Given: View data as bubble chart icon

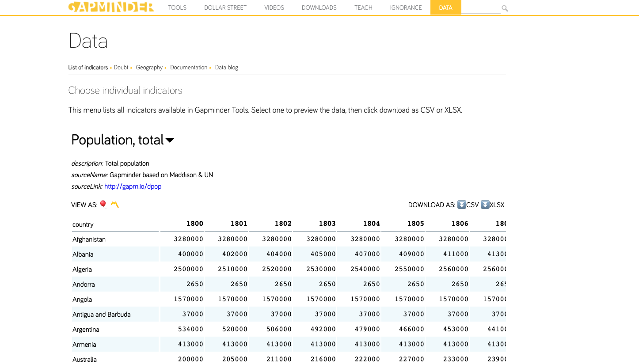Looking at the screenshot, I should click(x=103, y=204).
